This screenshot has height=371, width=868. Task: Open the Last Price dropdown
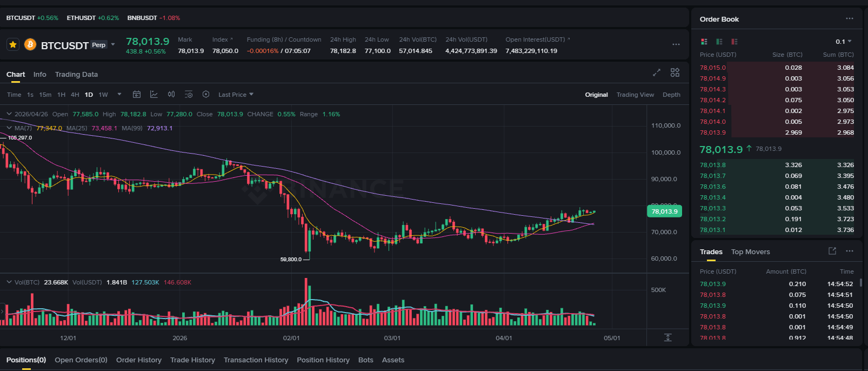(236, 95)
